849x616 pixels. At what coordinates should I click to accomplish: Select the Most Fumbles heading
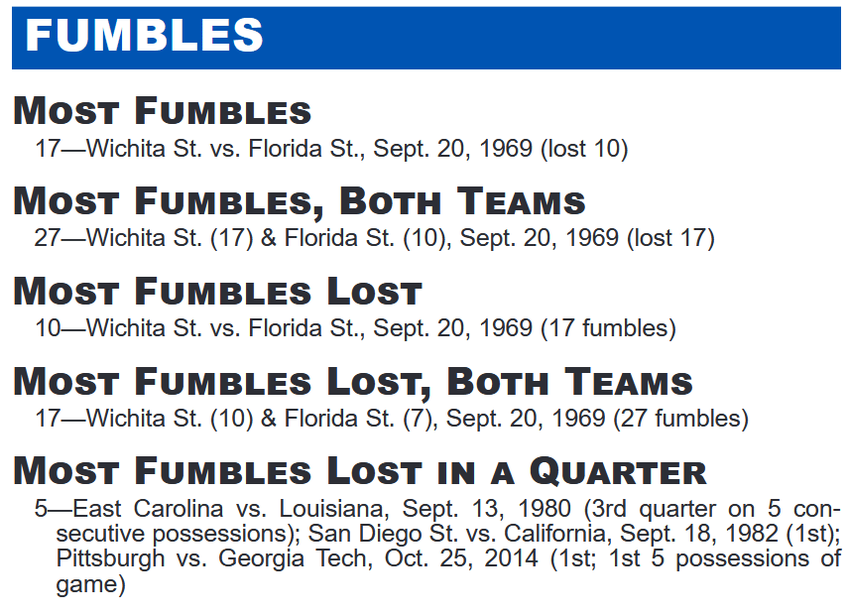(163, 111)
